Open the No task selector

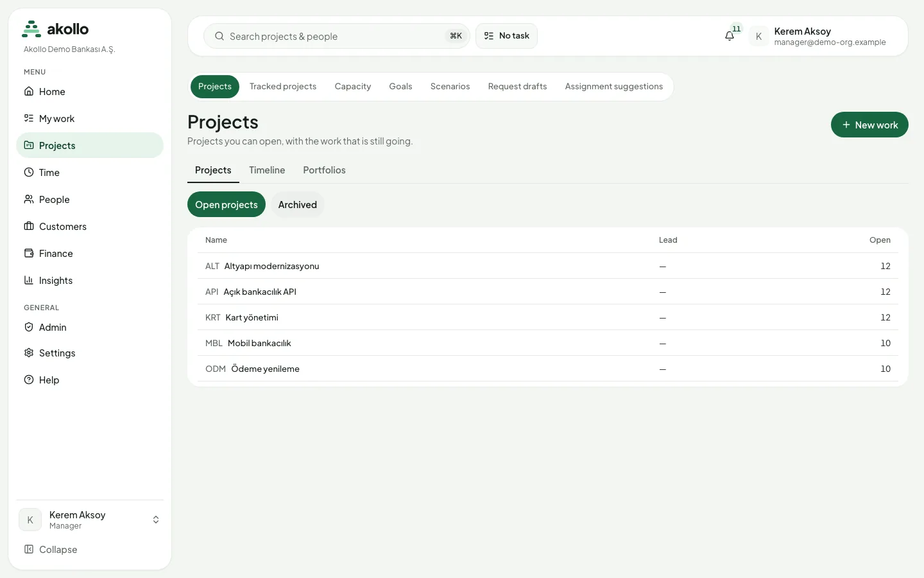click(x=506, y=36)
